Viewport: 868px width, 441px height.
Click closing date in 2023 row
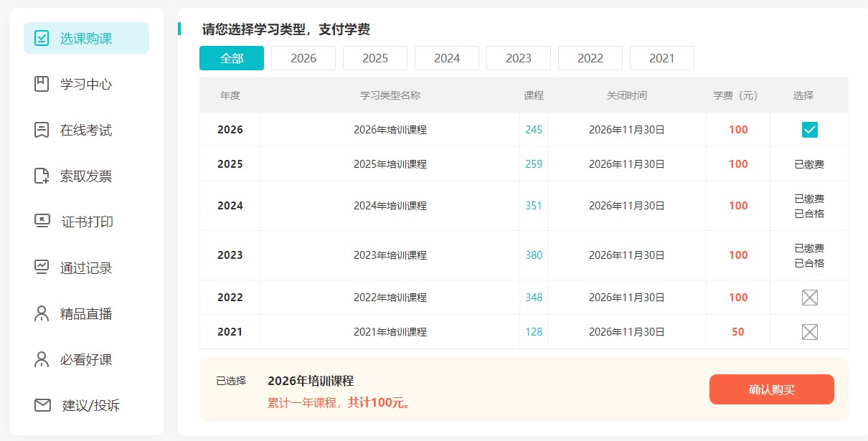click(x=627, y=255)
